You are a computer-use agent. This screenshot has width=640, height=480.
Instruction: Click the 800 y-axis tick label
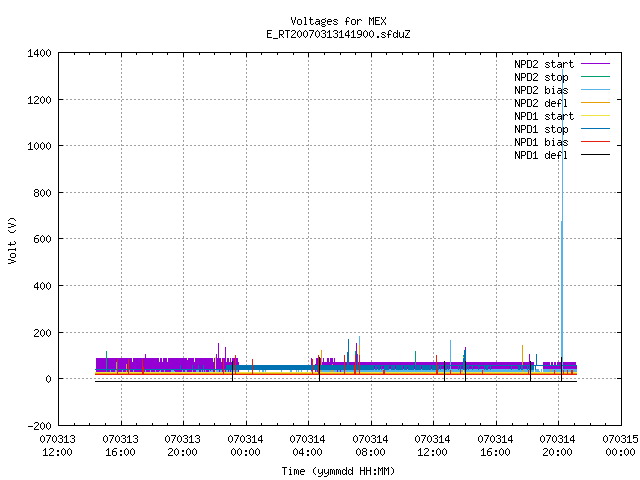[42, 193]
